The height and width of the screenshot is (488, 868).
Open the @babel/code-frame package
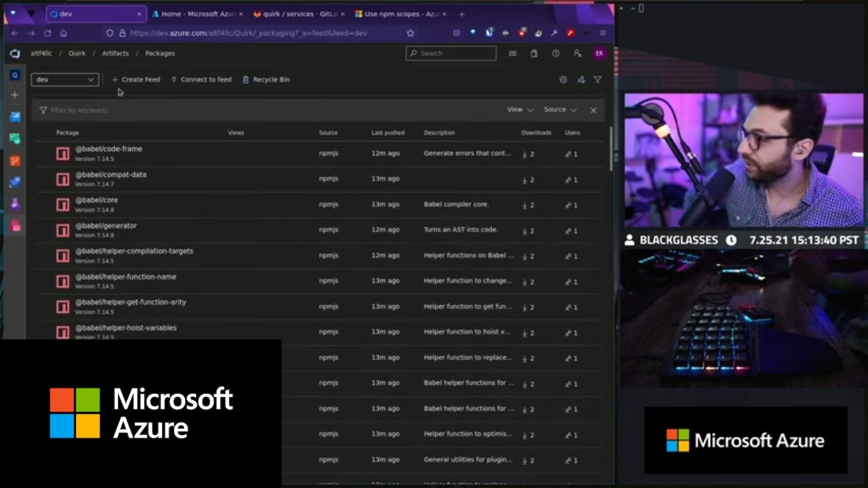pyautogui.click(x=108, y=149)
